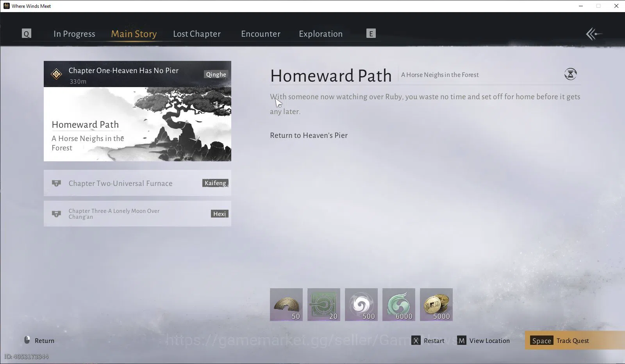The width and height of the screenshot is (625, 364).
Task: Click the X key icon for Restart
Action: 416,341
